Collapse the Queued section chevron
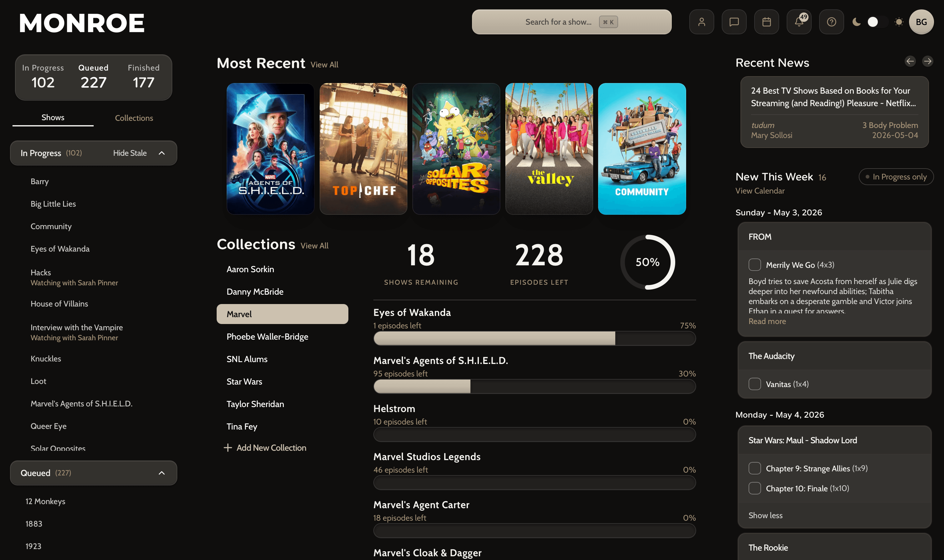 (161, 473)
